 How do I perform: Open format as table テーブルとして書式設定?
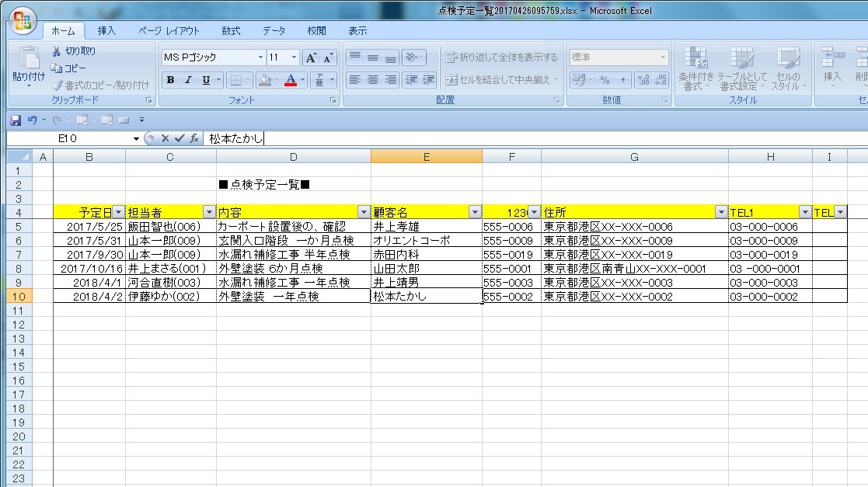tap(742, 68)
